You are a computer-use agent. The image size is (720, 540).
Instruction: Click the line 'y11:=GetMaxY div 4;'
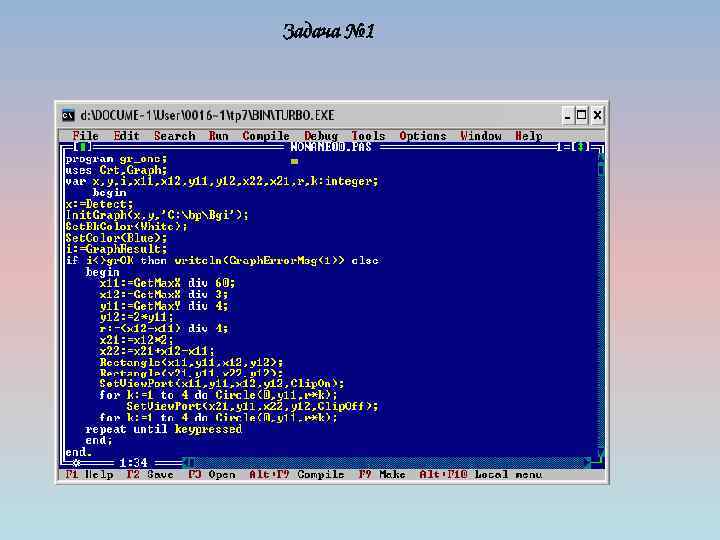pos(164,305)
